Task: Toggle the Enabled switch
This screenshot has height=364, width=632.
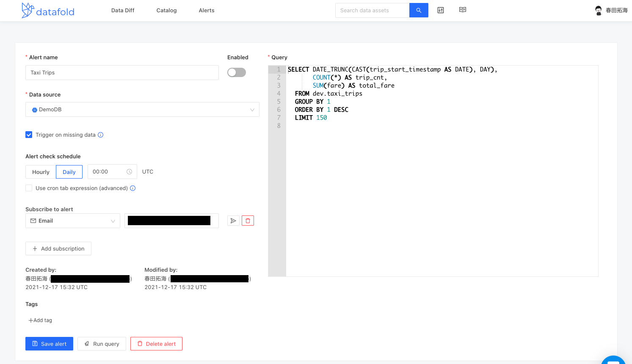Action: pos(237,72)
